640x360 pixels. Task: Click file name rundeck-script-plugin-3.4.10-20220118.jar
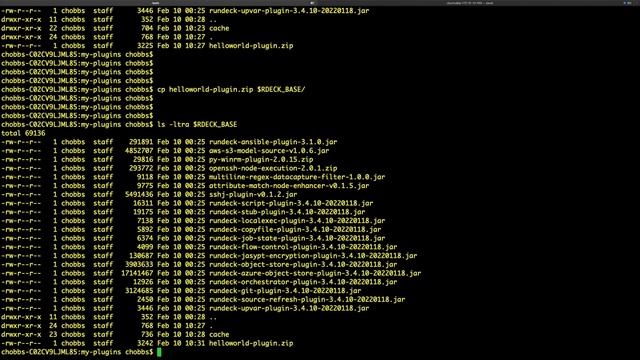point(291,203)
